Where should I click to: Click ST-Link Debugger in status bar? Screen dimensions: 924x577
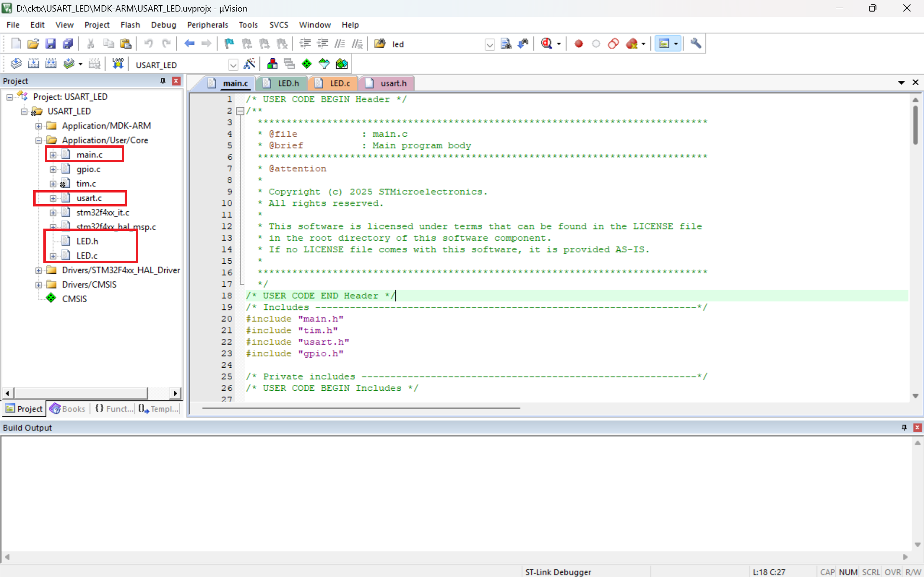[558, 572]
